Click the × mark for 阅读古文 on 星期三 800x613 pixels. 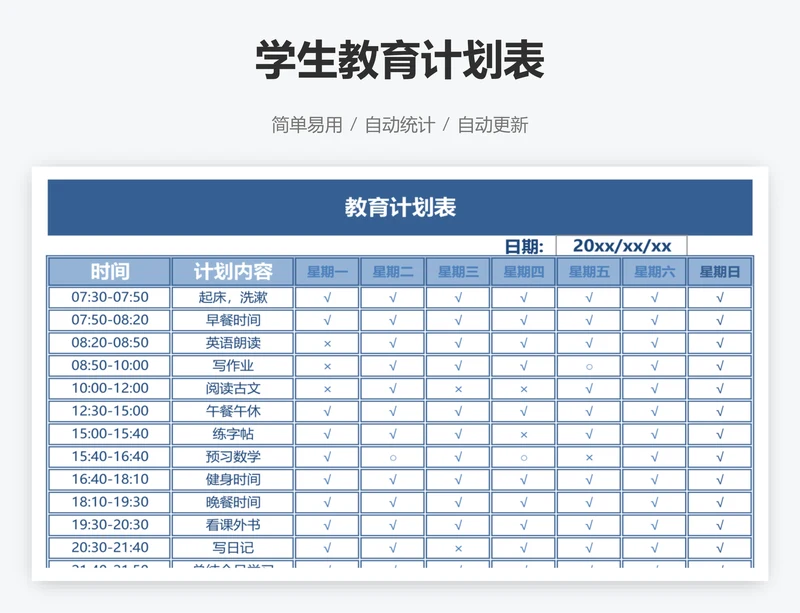[458, 389]
